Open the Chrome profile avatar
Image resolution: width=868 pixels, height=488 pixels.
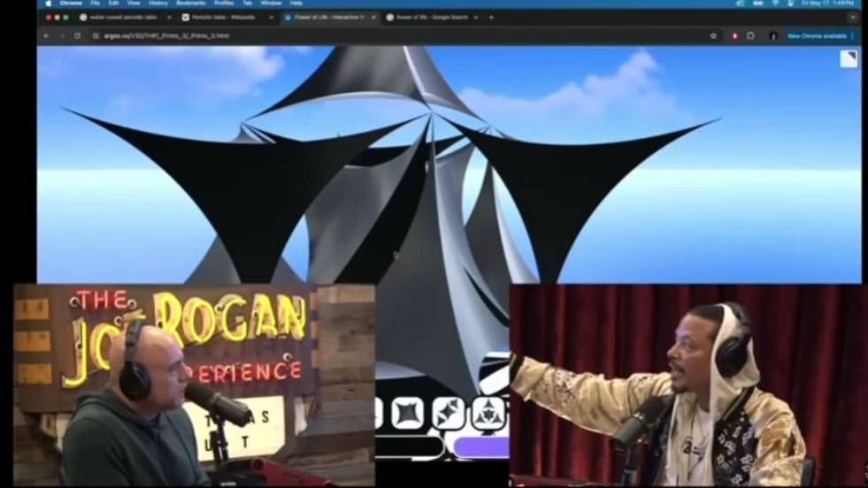pos(772,36)
